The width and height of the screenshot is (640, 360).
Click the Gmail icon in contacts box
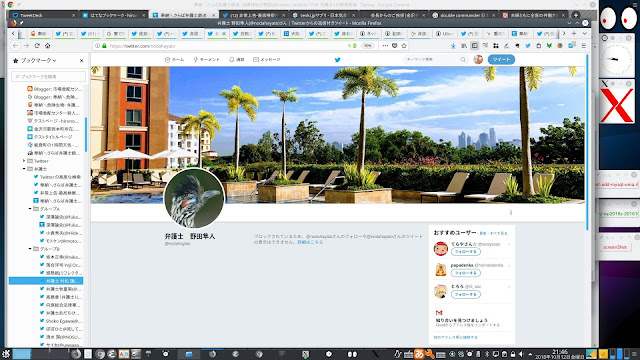(439, 313)
